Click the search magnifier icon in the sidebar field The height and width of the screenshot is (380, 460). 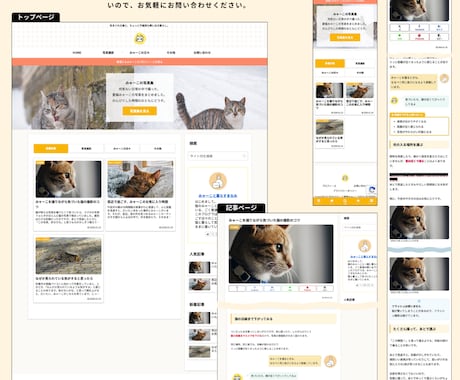coord(244,156)
